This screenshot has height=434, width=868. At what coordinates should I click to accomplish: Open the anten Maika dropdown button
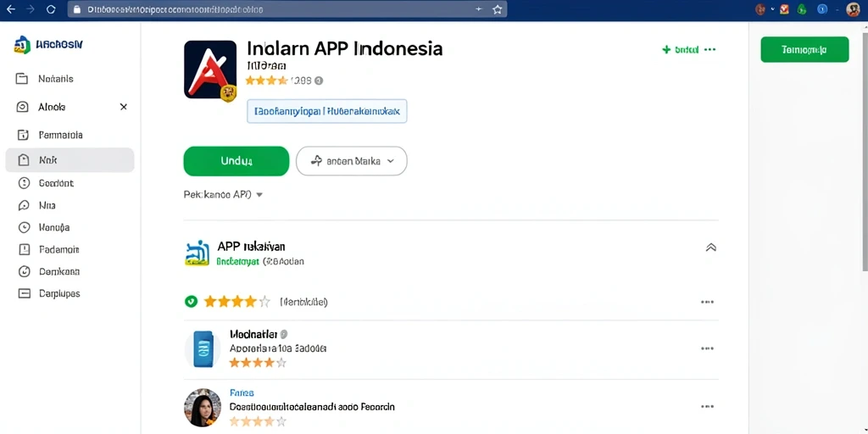coord(352,161)
